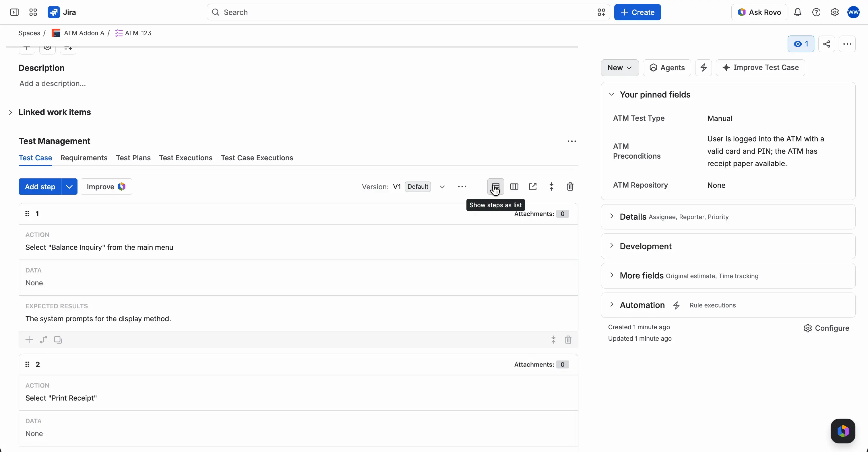Collapse the sidebar panel icon

click(x=14, y=12)
